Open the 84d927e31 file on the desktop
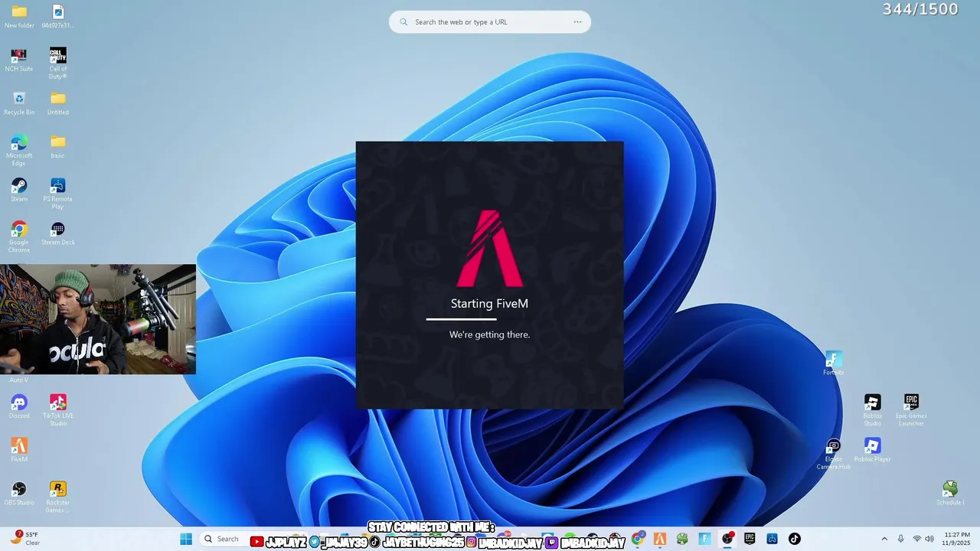Image resolution: width=980 pixels, height=551 pixels. 57,16
